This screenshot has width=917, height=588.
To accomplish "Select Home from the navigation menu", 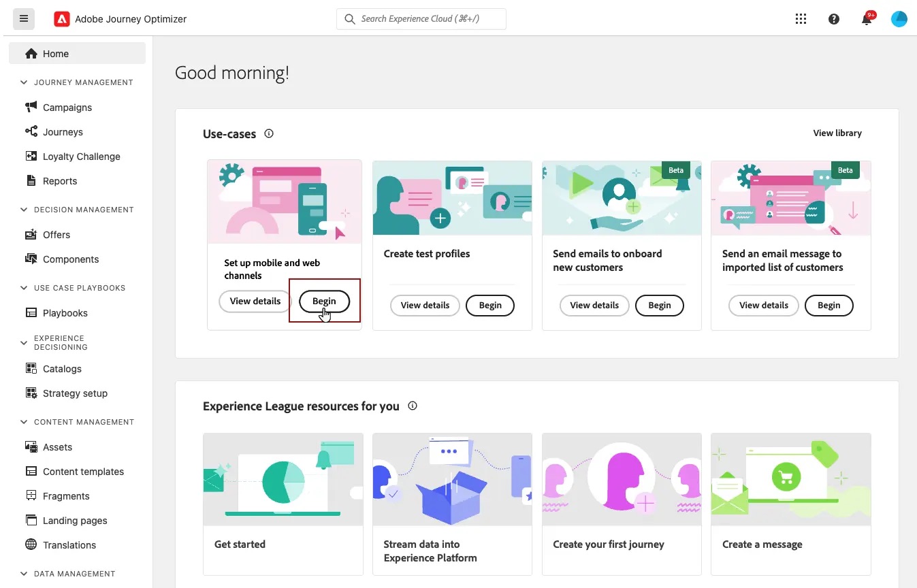I will (56, 53).
